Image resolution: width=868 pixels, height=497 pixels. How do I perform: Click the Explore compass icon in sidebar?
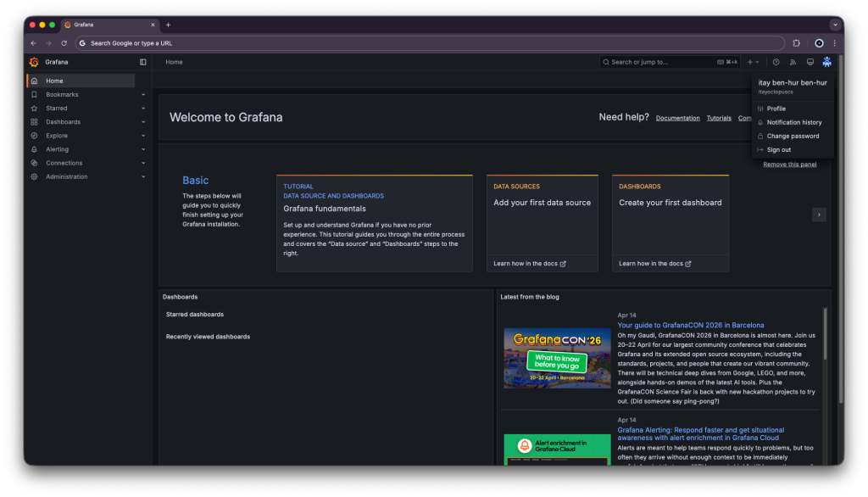pos(34,136)
